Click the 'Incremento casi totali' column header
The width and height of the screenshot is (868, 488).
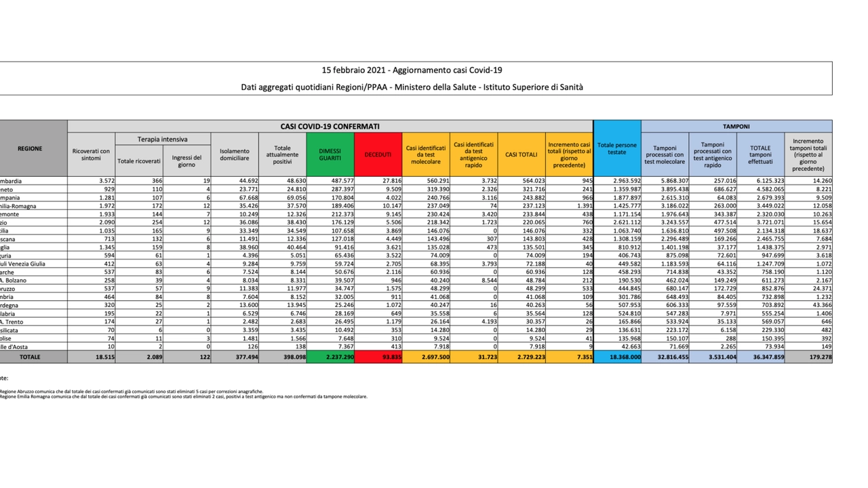point(570,155)
